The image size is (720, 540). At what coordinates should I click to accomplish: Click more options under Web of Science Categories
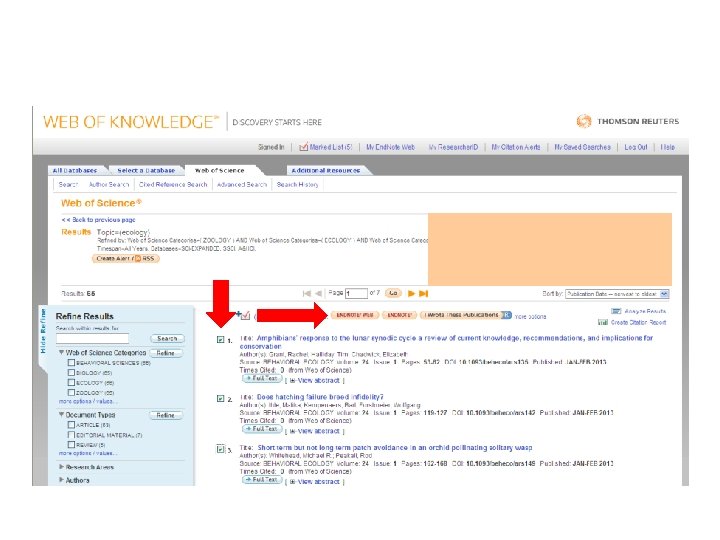[x=88, y=401]
